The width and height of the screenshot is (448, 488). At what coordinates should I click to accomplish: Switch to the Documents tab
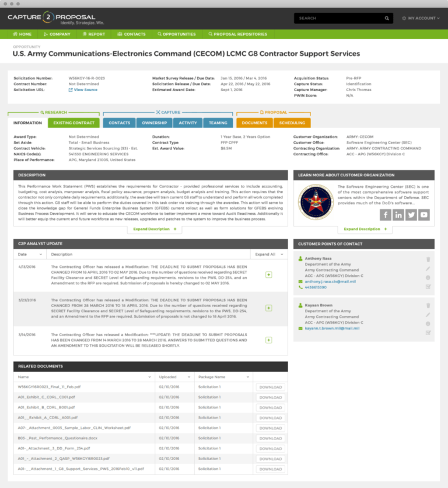click(x=254, y=123)
